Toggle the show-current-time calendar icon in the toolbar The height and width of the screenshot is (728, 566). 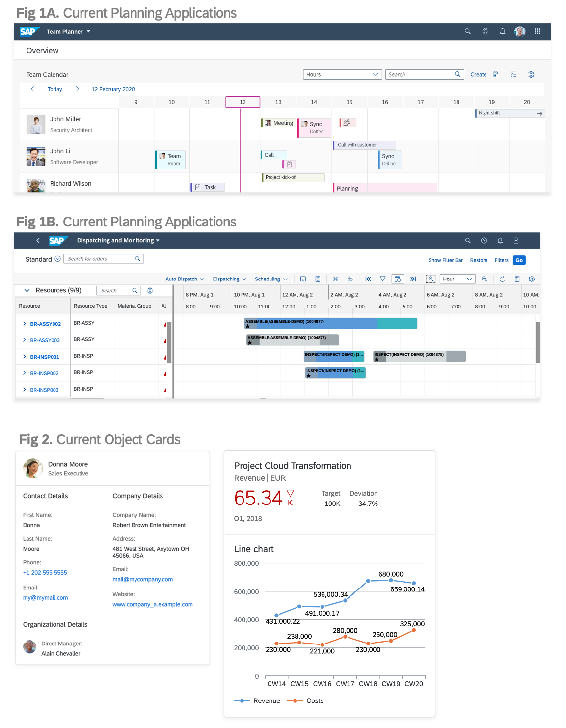click(398, 279)
